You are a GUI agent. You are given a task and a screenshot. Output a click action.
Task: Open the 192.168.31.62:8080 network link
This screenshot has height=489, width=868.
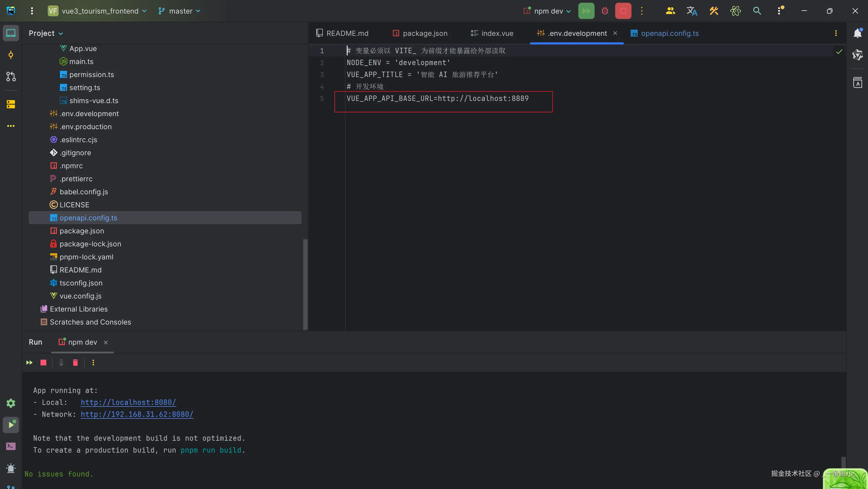tap(137, 414)
